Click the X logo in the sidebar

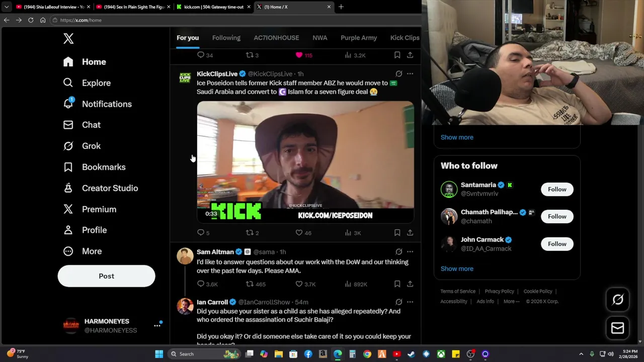[68, 38]
